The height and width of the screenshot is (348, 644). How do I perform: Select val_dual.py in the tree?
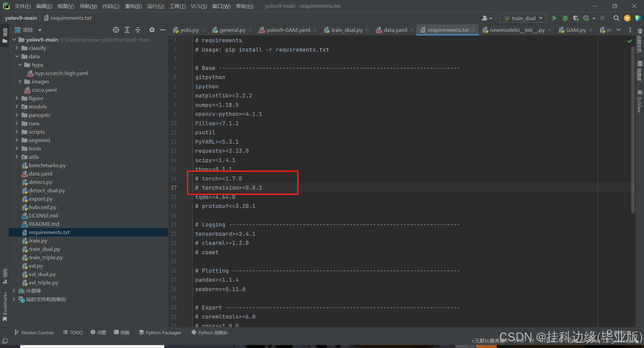(x=42, y=274)
